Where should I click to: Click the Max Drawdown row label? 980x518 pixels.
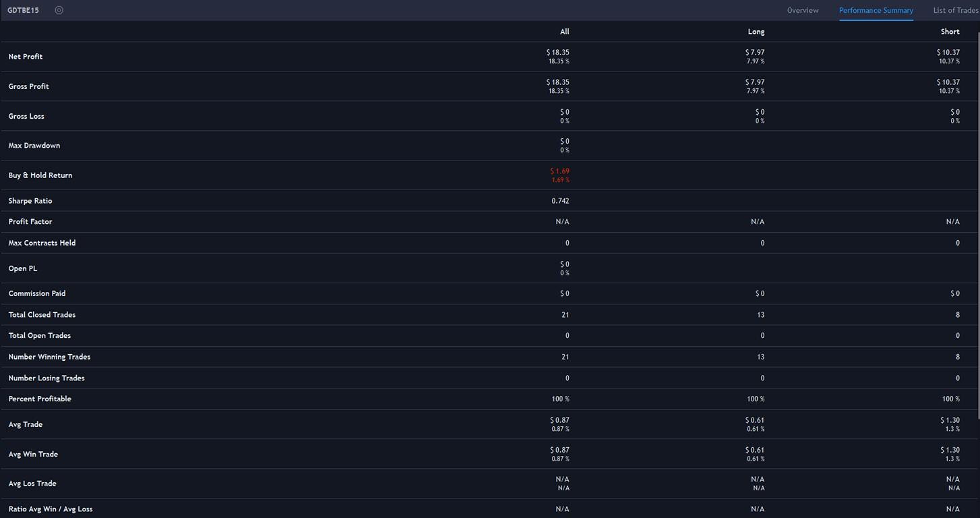pyautogui.click(x=34, y=146)
